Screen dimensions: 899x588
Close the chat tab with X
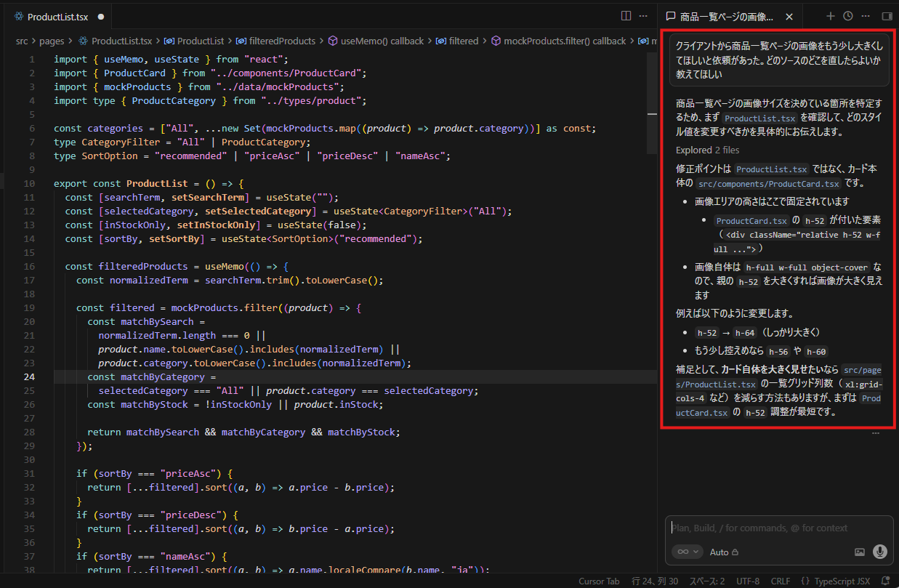coord(789,16)
